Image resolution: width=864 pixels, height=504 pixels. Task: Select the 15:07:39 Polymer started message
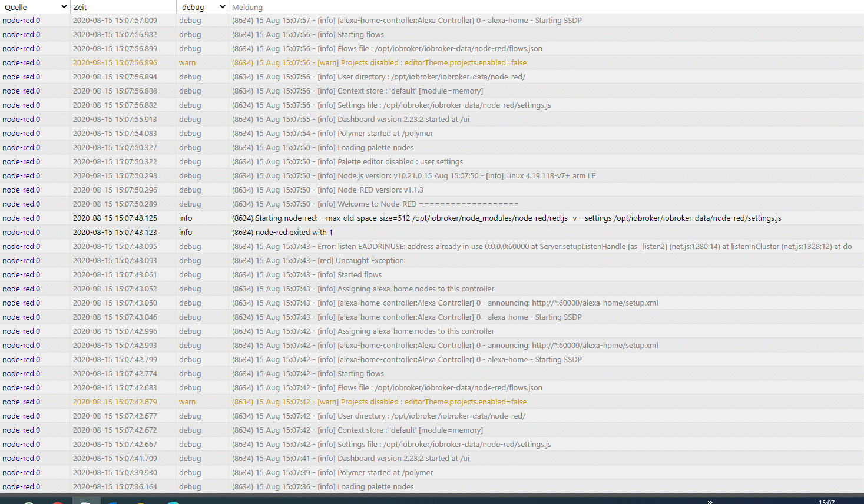pos(332,473)
